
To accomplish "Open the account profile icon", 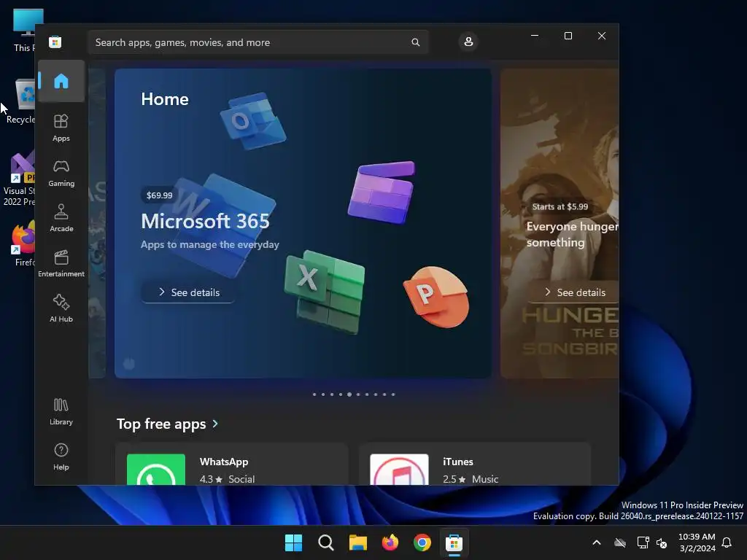I will pos(468,42).
